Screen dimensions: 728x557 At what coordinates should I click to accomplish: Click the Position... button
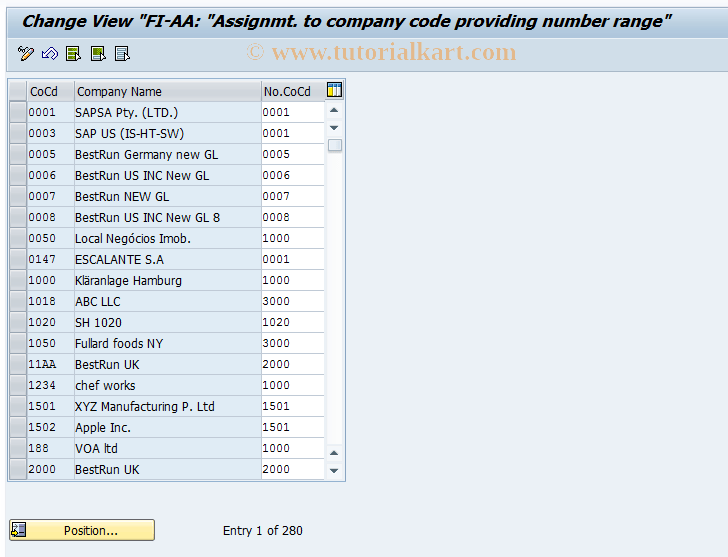pyautogui.click(x=82, y=530)
